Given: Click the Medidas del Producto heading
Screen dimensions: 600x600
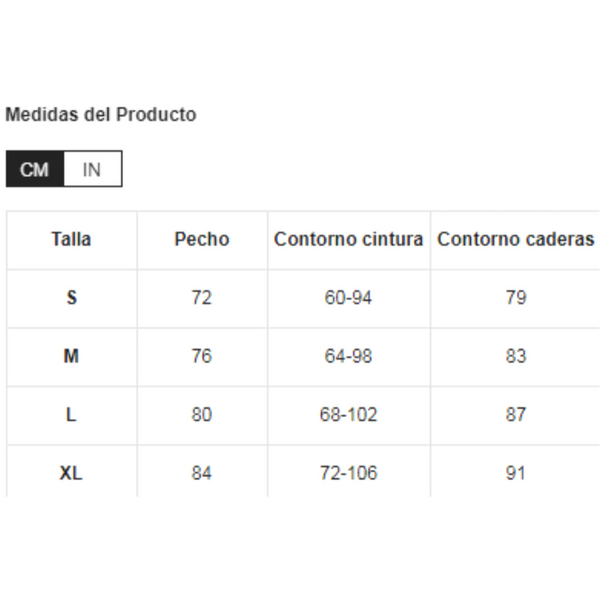Looking at the screenshot, I should (x=101, y=114).
